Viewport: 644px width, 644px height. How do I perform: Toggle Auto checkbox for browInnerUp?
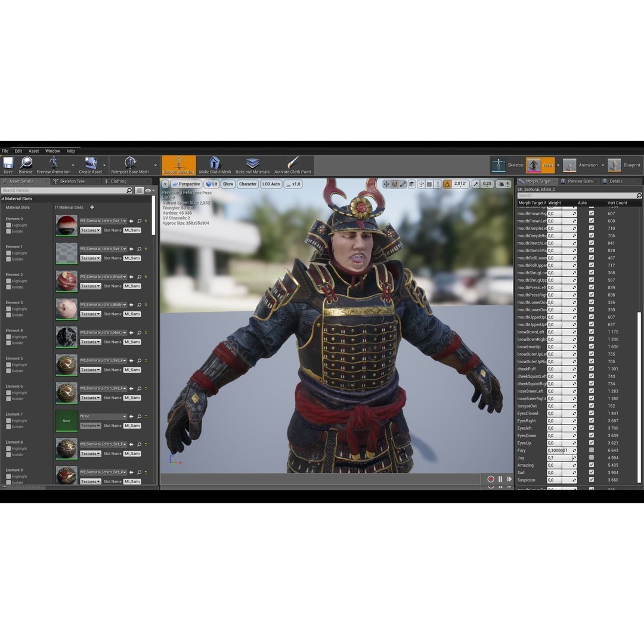tap(592, 346)
